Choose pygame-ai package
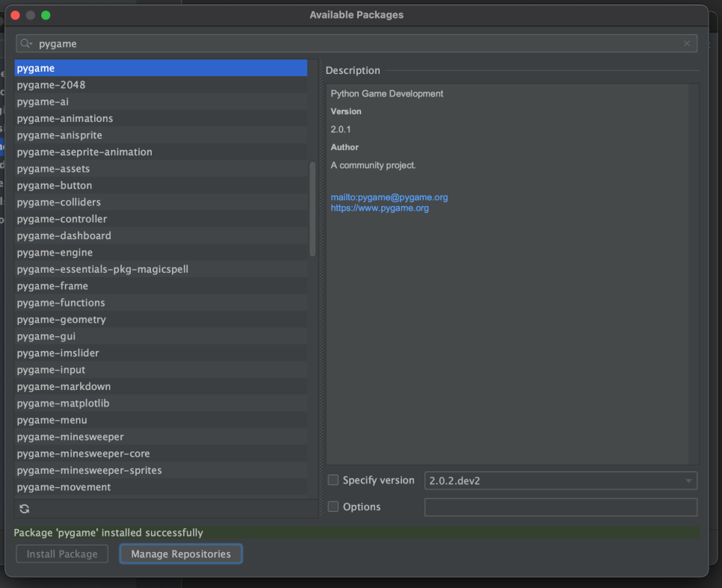The image size is (722, 588). [x=161, y=102]
